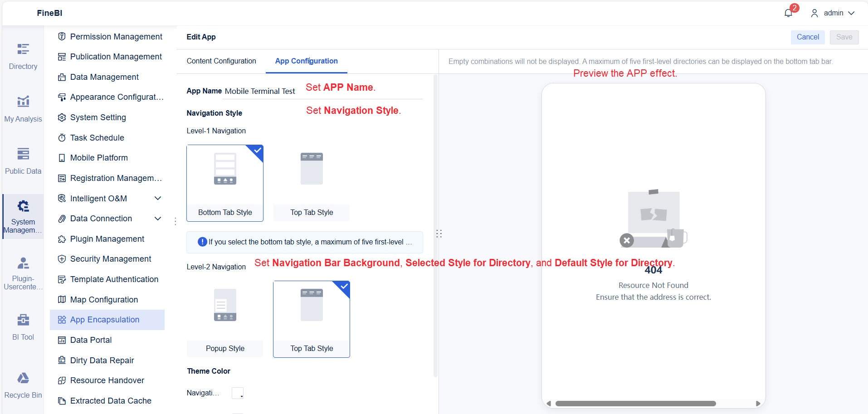Viewport: 868px width, 414px height.
Task: Click the Map Configuration icon
Action: [x=62, y=299]
